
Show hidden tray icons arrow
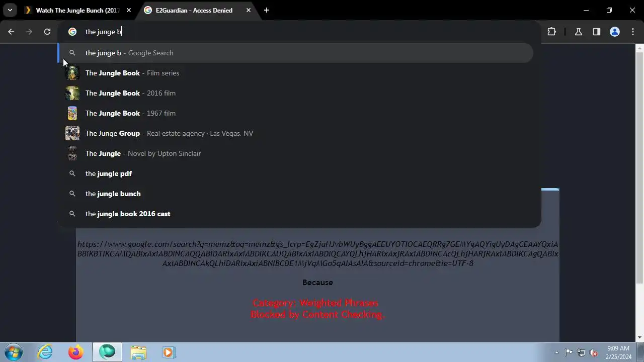(x=556, y=352)
